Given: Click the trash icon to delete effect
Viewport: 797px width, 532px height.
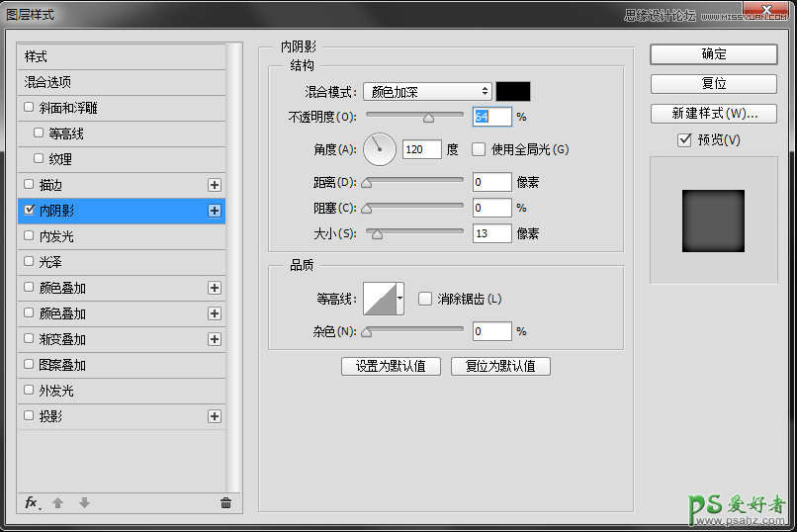Looking at the screenshot, I should tap(225, 502).
